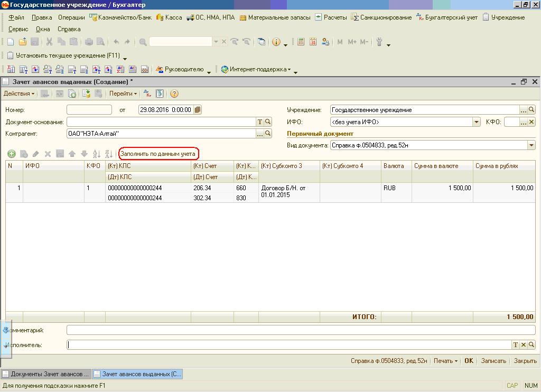Click the magnifier beside Контрагент field
The height and width of the screenshot is (392, 541).
coord(268,134)
